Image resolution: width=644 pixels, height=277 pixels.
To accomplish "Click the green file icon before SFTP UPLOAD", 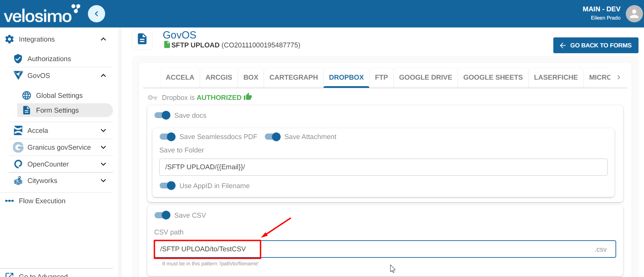I will (167, 45).
